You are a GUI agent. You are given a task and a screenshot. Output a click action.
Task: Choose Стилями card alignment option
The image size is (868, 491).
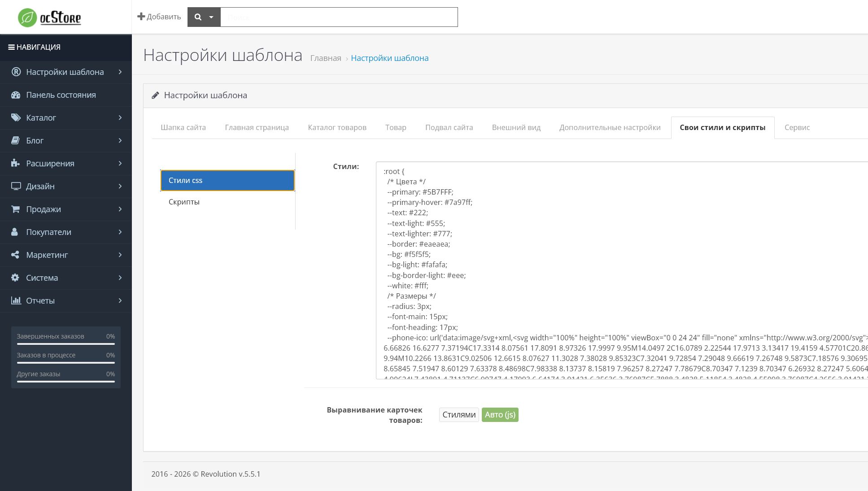(459, 415)
